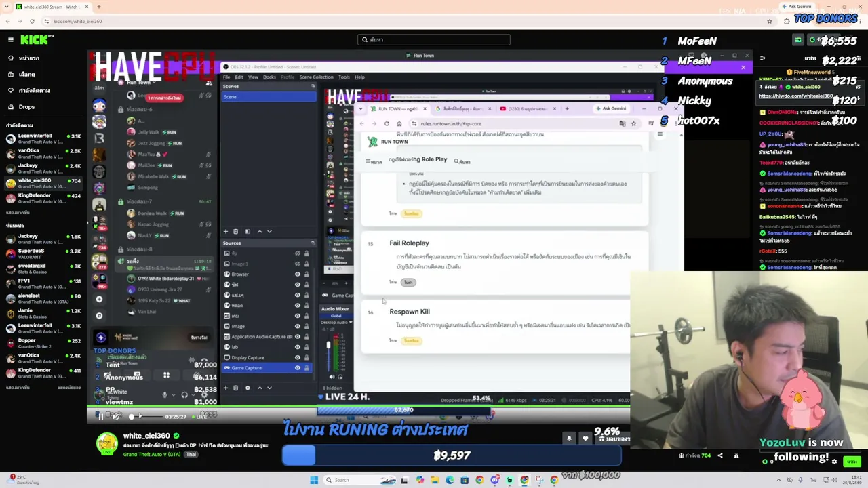The image size is (868, 488).
Task: Hide the Display Capture source
Action: (x=297, y=357)
